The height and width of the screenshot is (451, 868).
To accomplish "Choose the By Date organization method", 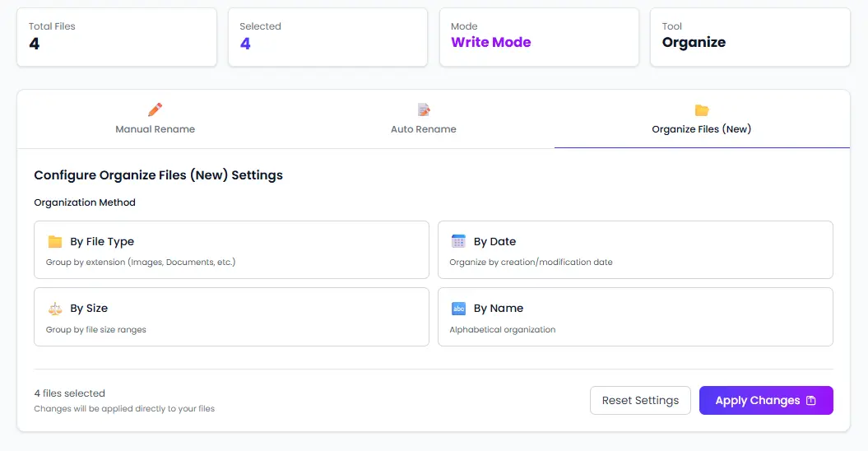I will point(635,250).
